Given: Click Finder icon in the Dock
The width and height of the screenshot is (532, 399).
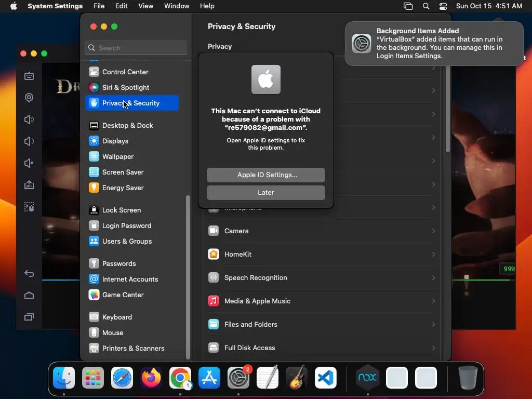Looking at the screenshot, I should [64, 378].
